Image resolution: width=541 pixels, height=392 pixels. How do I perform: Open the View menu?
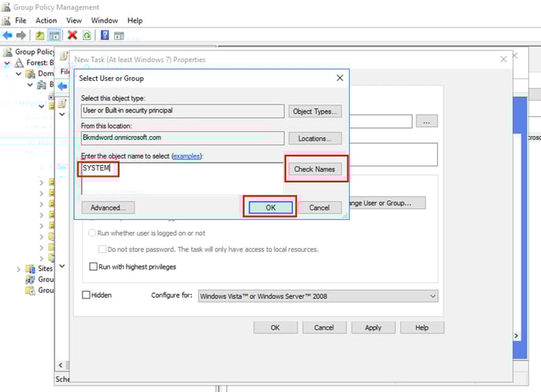pyautogui.click(x=74, y=20)
